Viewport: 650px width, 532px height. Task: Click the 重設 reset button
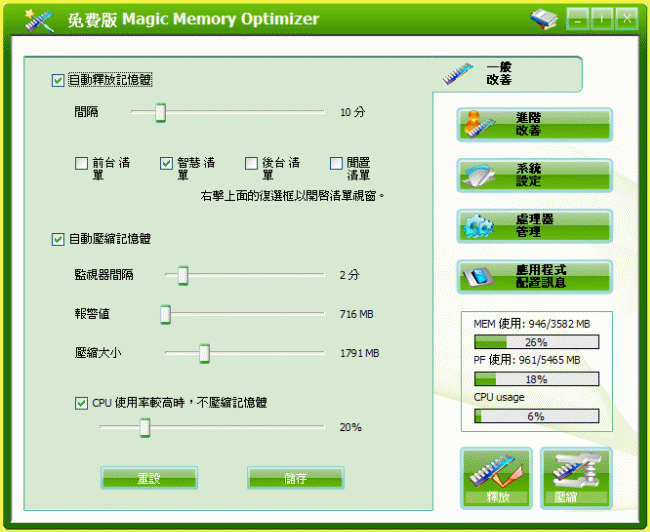[148, 478]
